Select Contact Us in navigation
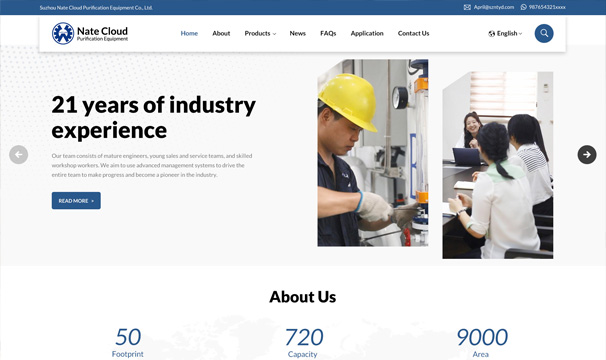Screen dimensions: 606x360 click(x=414, y=34)
